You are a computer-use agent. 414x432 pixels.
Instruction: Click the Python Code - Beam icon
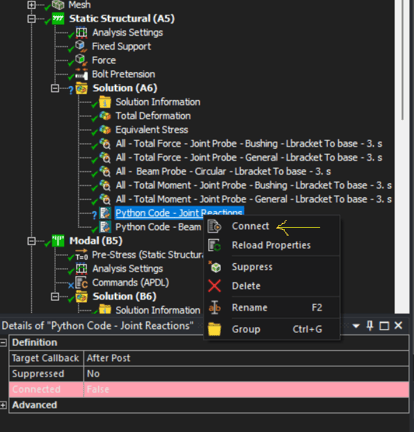(x=105, y=227)
